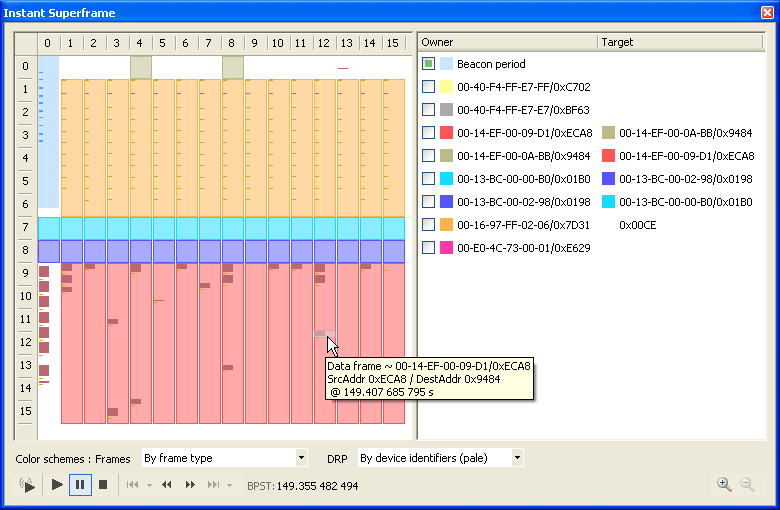Click the zoom in magnifier
780x510 pixels.
(x=724, y=484)
